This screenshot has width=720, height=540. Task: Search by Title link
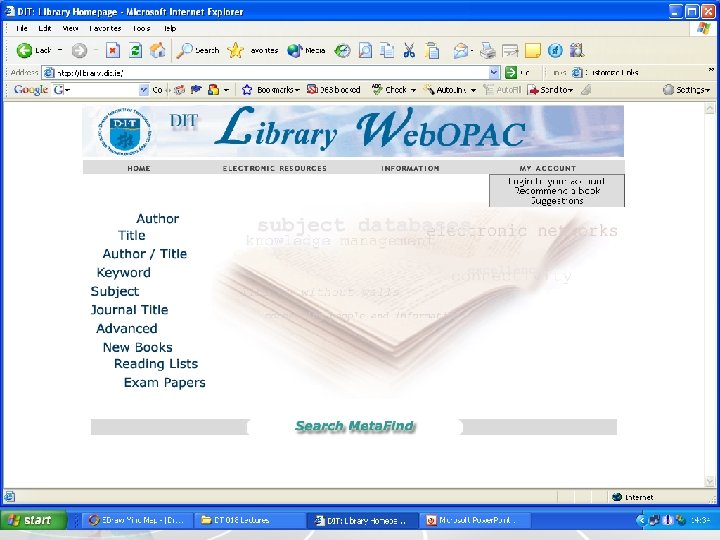pos(131,235)
